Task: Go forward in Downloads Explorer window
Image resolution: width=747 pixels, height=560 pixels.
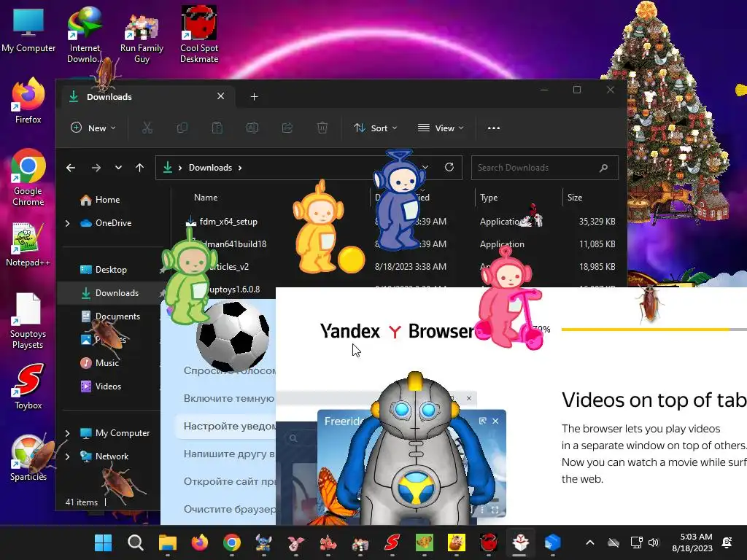Action: click(x=96, y=168)
